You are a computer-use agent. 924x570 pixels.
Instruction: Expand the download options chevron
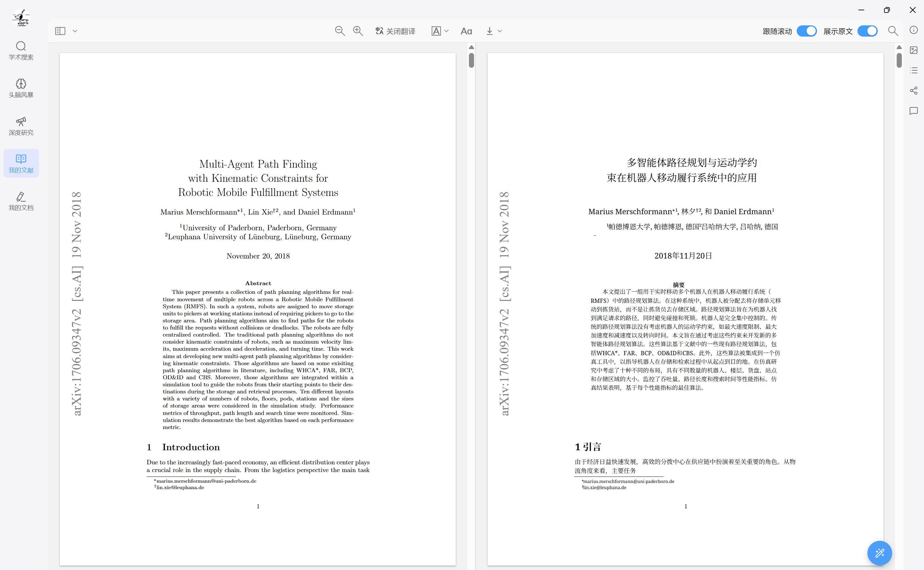coord(499,31)
